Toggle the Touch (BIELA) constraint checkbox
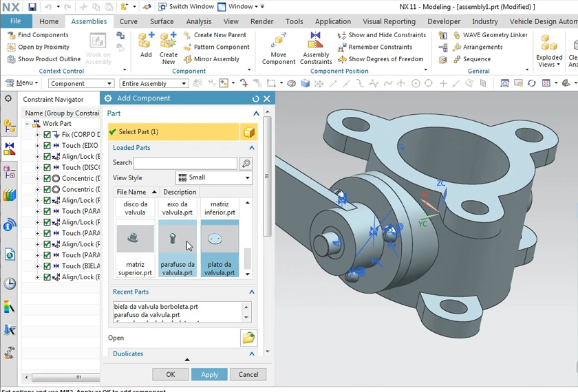This screenshot has height=392, width=578. [47, 266]
